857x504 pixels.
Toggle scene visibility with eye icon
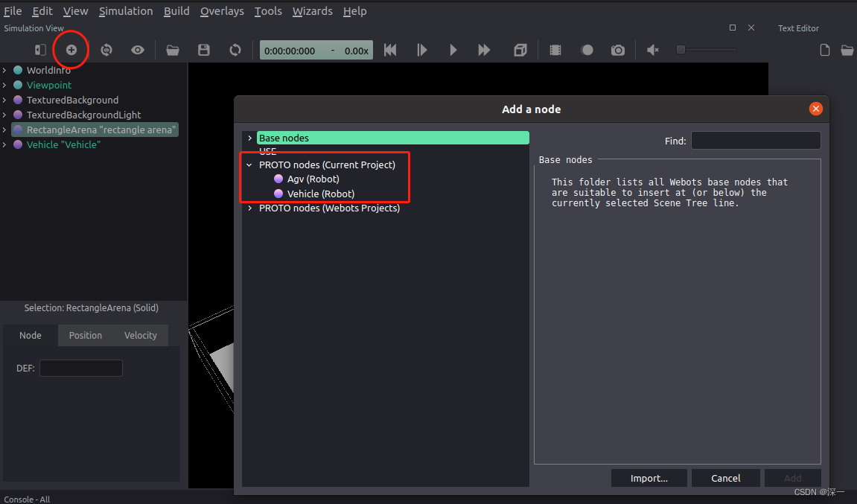[137, 49]
